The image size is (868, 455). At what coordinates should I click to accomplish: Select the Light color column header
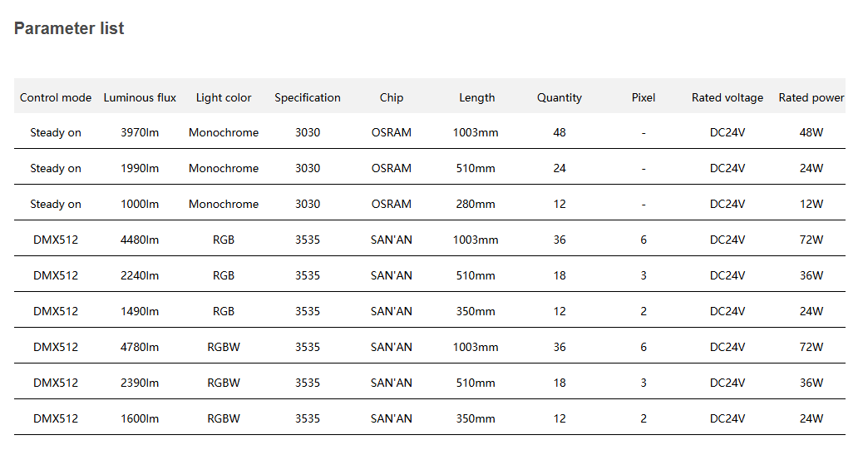(x=224, y=97)
